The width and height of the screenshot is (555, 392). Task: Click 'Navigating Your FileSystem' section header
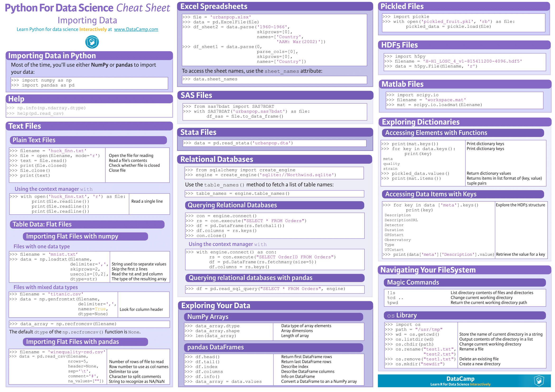point(464,270)
